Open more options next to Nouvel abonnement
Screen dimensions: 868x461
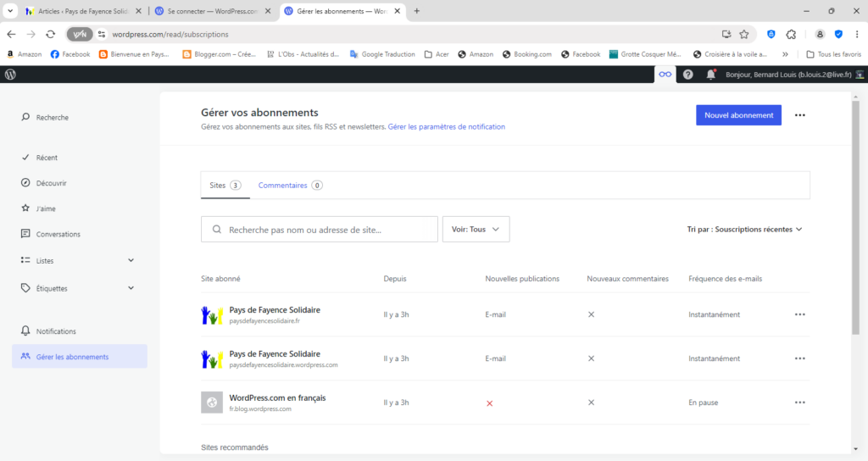click(x=799, y=115)
